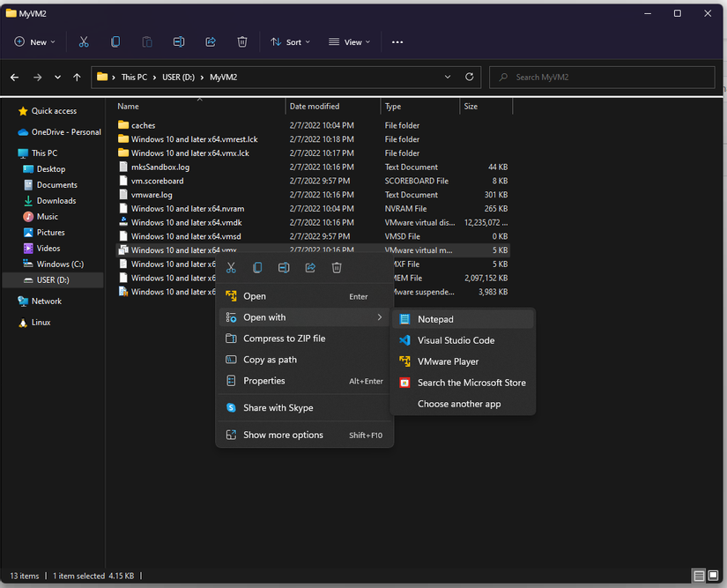Click the Cut icon in the top toolbar
The height and width of the screenshot is (588, 727).
(84, 41)
